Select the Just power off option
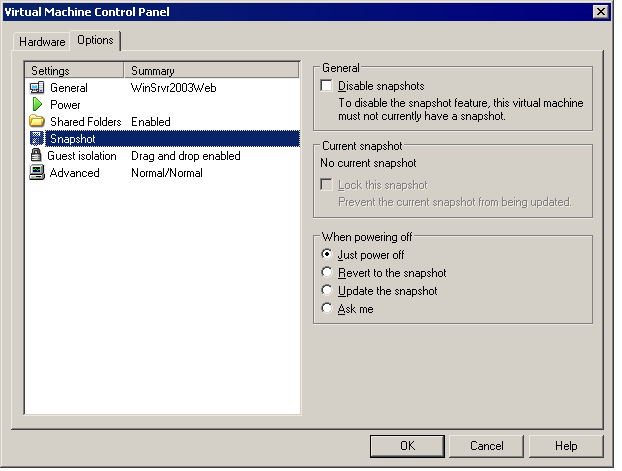Image resolution: width=622 pixels, height=471 pixels. click(327, 255)
